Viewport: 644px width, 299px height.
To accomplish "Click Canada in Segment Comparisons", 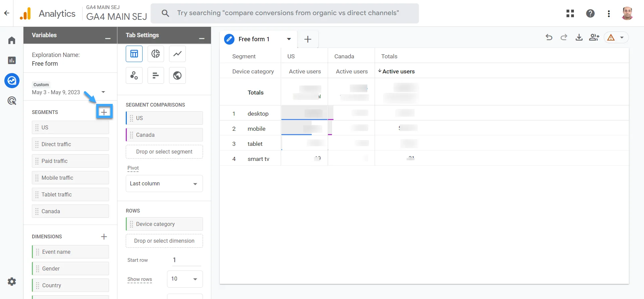I will [x=164, y=135].
